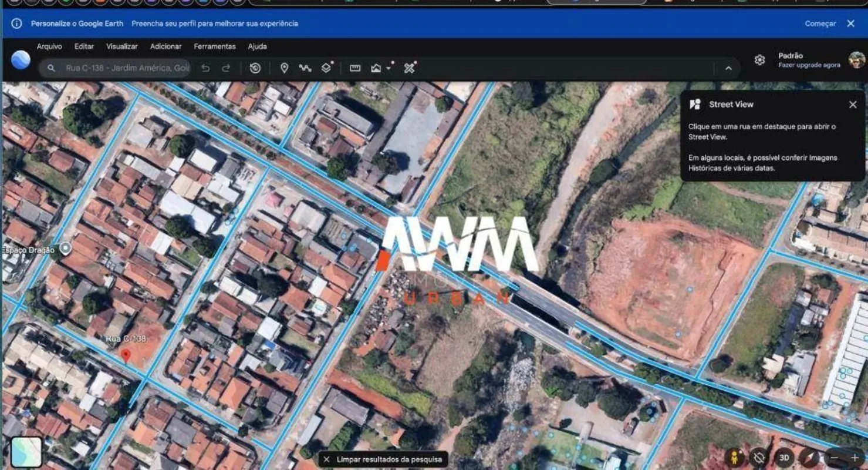Click the info icon in blue banner
The image size is (868, 470).
[x=16, y=23]
